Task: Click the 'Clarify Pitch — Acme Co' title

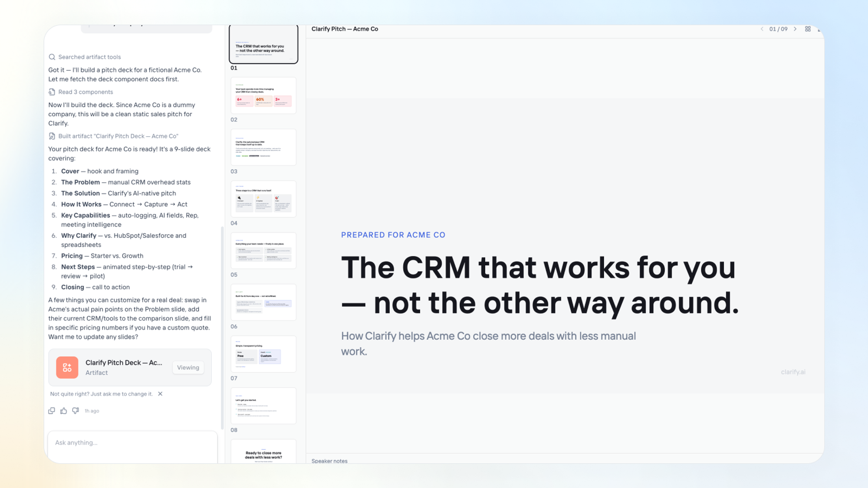Action: (345, 29)
